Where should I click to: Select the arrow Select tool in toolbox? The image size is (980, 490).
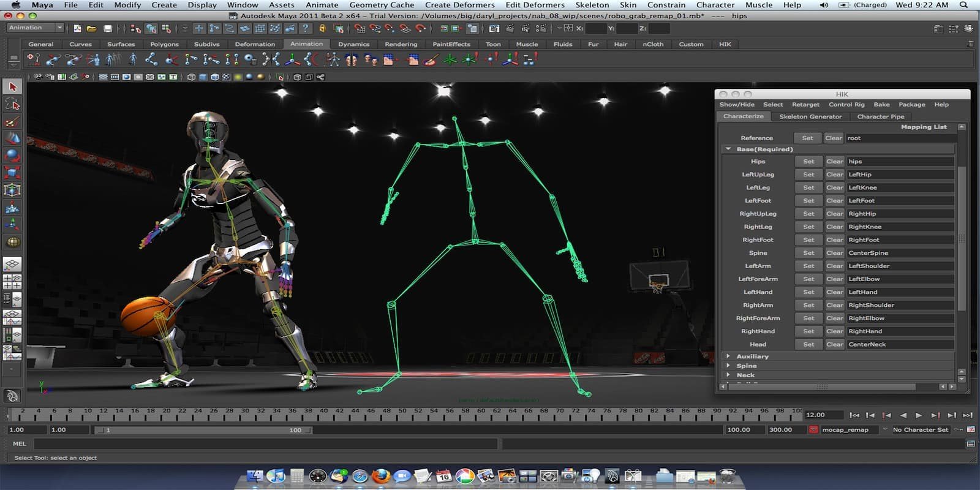[x=12, y=87]
